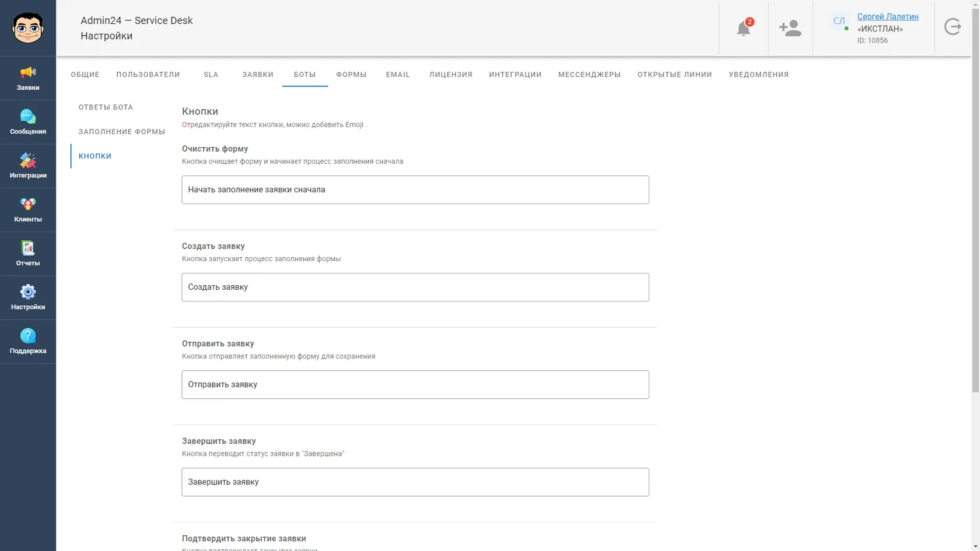Click the Admin24 mascot logo
Image resolution: width=980 pixels, height=551 pixels.
(x=28, y=28)
